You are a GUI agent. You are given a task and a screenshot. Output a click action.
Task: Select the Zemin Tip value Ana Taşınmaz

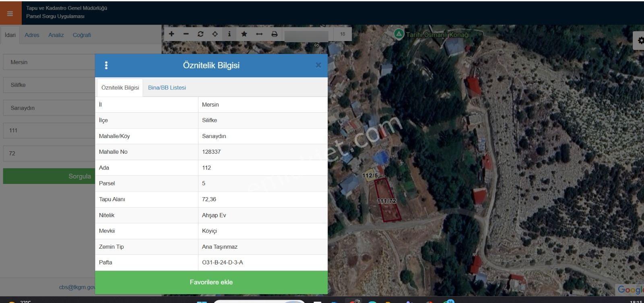220,247
